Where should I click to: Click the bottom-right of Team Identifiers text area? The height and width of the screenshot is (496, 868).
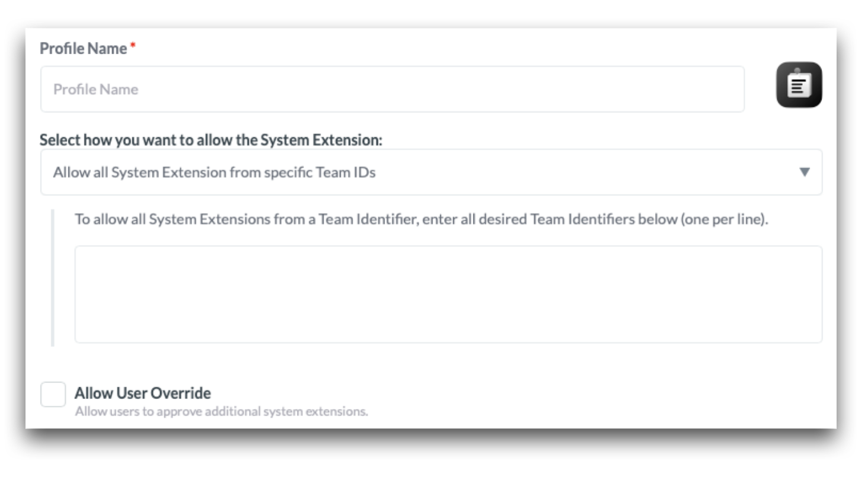pyautogui.click(x=815, y=336)
